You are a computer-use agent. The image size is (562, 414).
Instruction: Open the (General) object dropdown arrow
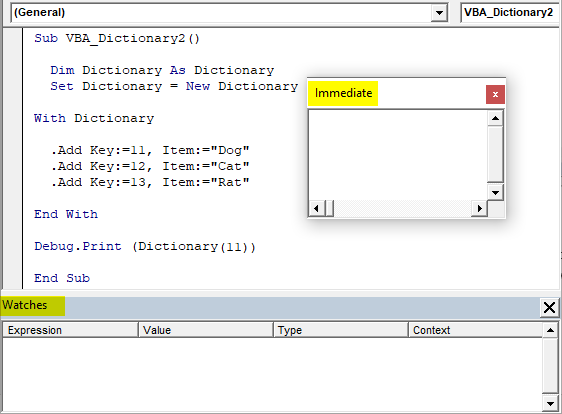click(x=439, y=13)
